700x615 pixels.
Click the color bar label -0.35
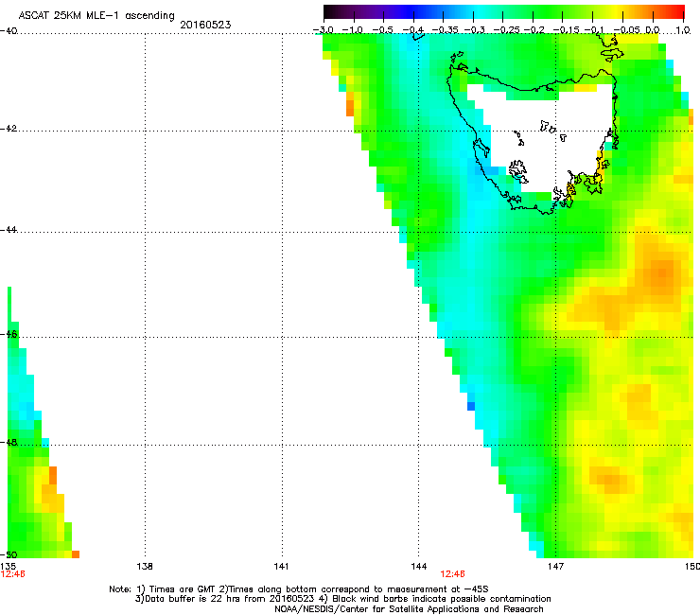pyautogui.click(x=446, y=30)
